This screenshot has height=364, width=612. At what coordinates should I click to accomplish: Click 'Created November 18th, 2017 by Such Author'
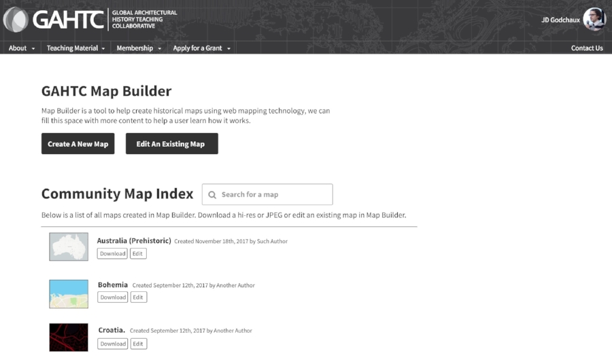click(x=231, y=242)
